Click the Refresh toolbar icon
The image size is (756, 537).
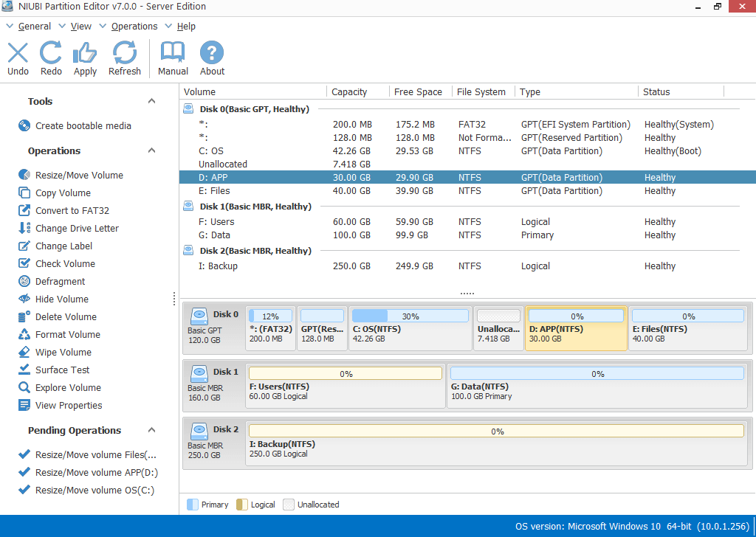click(124, 53)
